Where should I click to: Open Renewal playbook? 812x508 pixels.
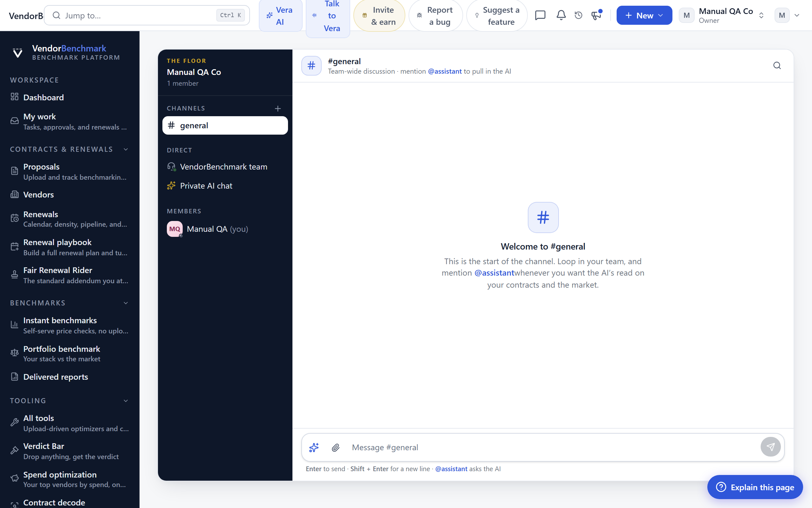tap(69, 247)
